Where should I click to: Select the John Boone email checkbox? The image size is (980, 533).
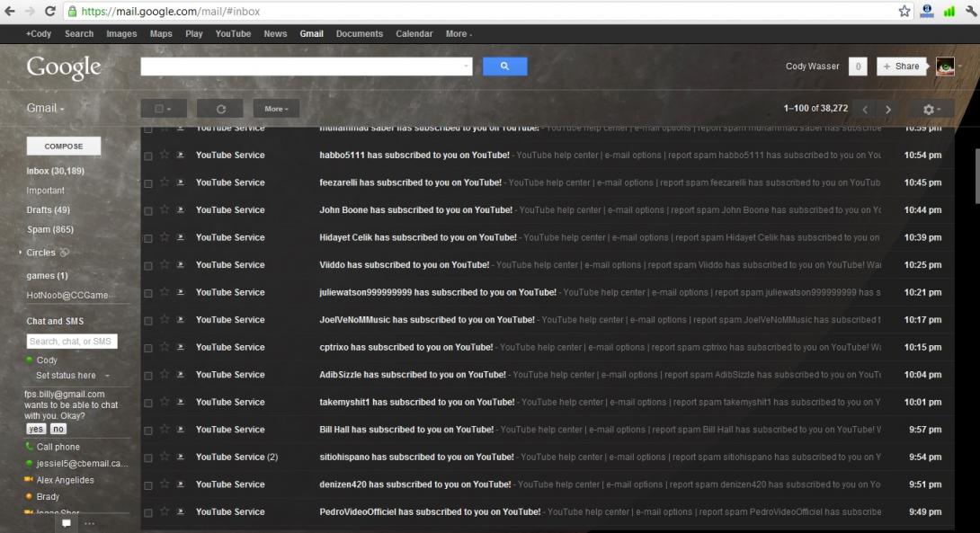coord(148,211)
